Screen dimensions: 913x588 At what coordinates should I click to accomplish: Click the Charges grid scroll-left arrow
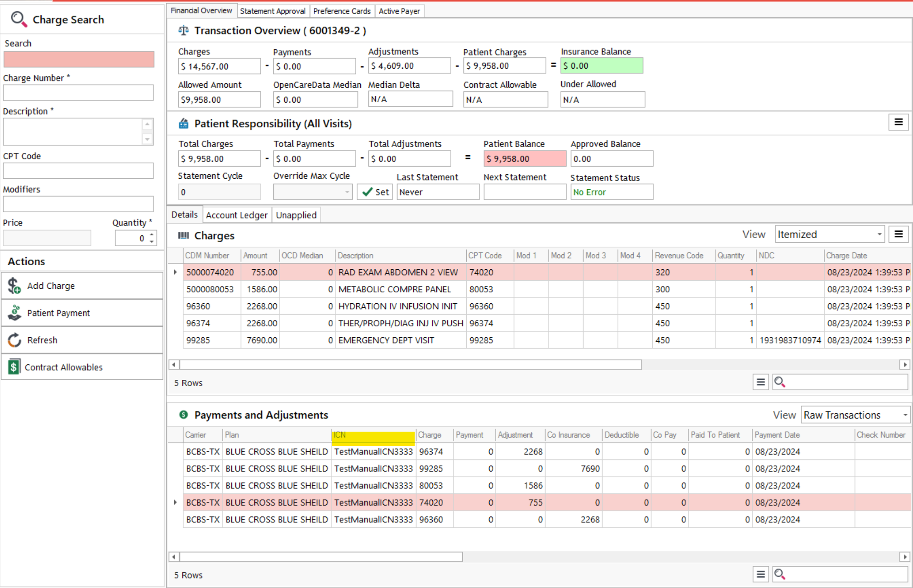tap(174, 364)
